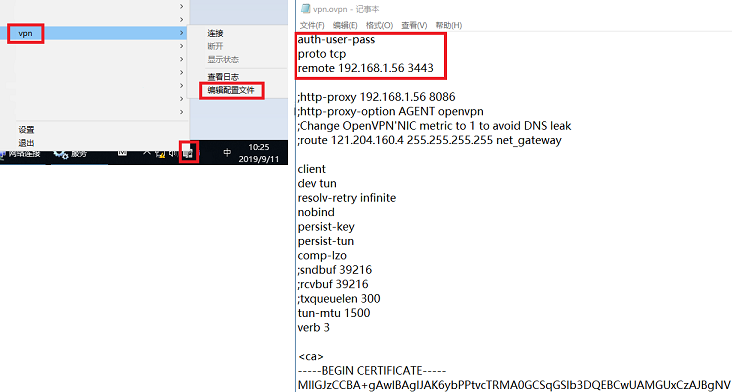Expand the vpn submenu arrow
Image resolution: width=732 pixels, height=392 pixels.
pyautogui.click(x=181, y=33)
